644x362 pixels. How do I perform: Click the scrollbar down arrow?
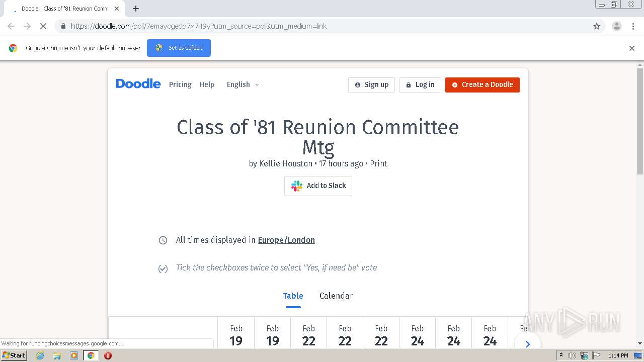640,343
